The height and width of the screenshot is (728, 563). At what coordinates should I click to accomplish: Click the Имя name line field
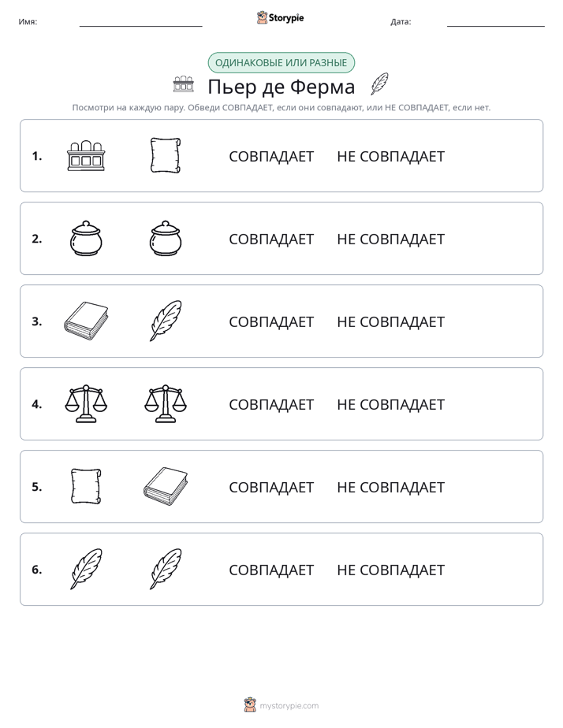coord(140,22)
